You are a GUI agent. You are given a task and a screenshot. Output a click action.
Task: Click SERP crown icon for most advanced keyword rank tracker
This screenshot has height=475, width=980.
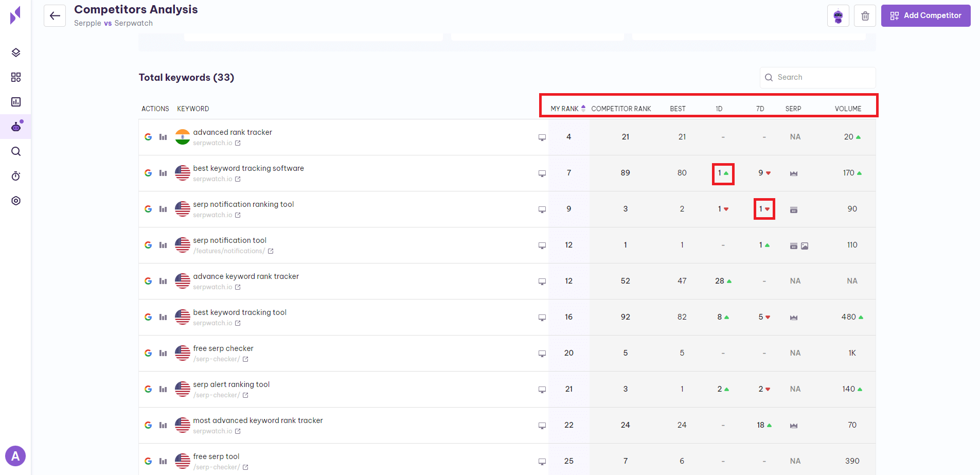794,426
